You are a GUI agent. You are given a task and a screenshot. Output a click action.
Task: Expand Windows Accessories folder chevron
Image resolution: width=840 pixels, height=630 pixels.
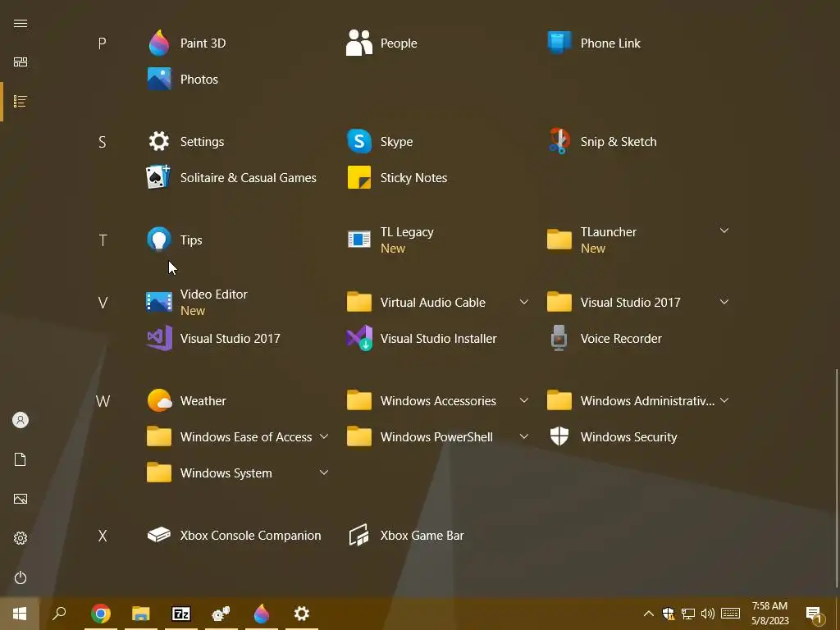[x=524, y=400]
